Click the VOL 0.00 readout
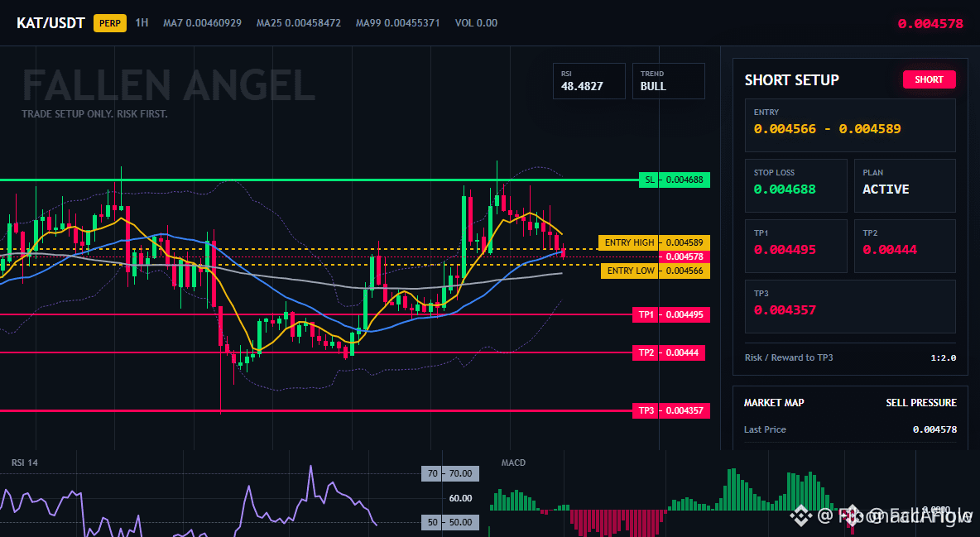980x537 pixels. [x=476, y=23]
